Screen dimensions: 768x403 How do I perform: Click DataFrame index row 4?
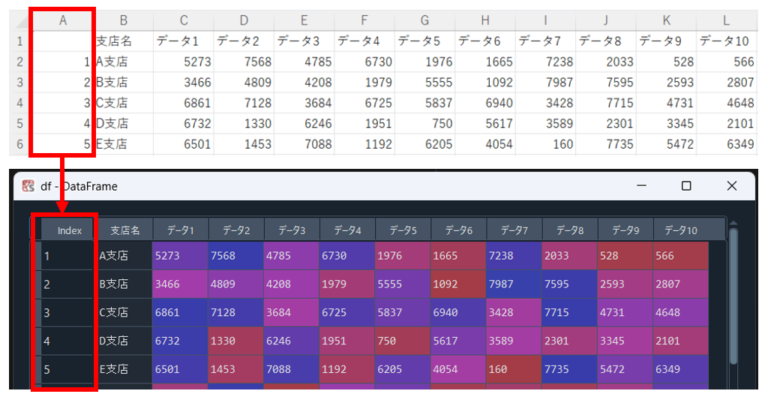pyautogui.click(x=68, y=341)
